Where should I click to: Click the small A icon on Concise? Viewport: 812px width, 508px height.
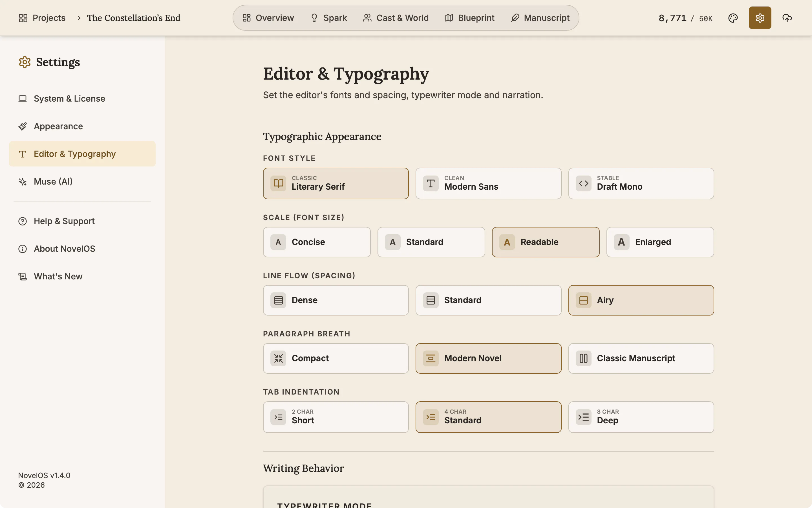point(278,242)
